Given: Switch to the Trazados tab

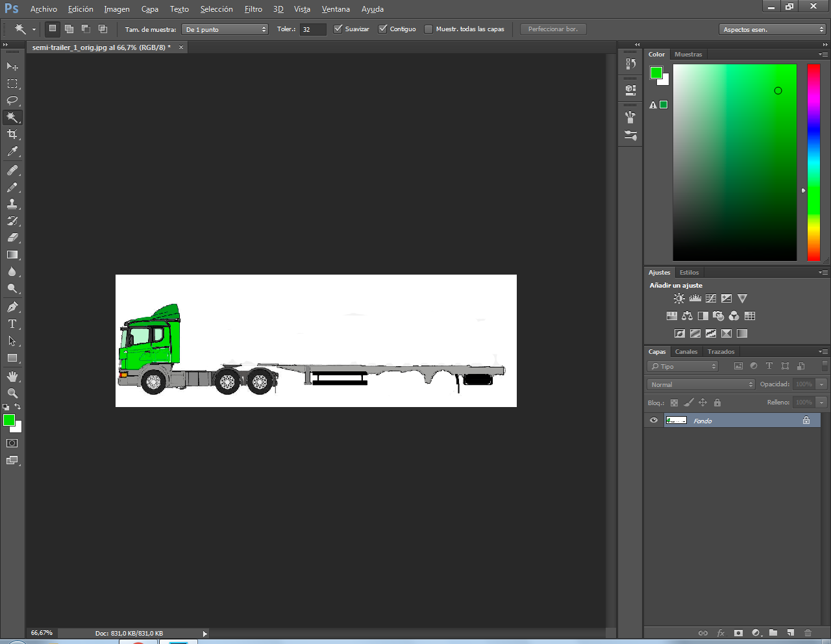Looking at the screenshot, I should (721, 352).
